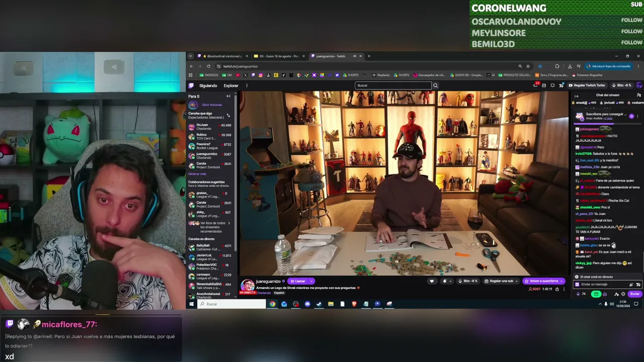The width and height of the screenshot is (644, 362).
Task: Bookmark this page with the star icon
Action: click(x=528, y=66)
